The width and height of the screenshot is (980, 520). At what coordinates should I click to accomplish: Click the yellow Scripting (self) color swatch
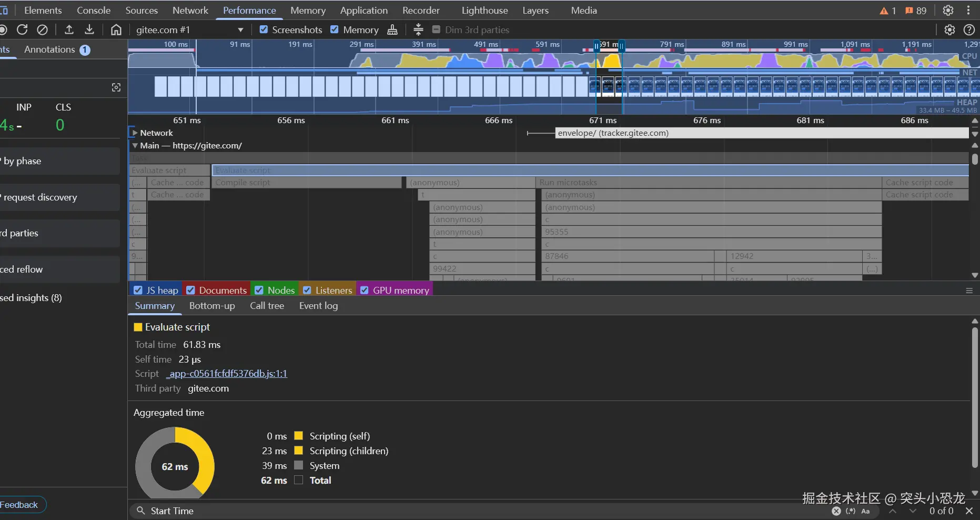click(x=299, y=436)
